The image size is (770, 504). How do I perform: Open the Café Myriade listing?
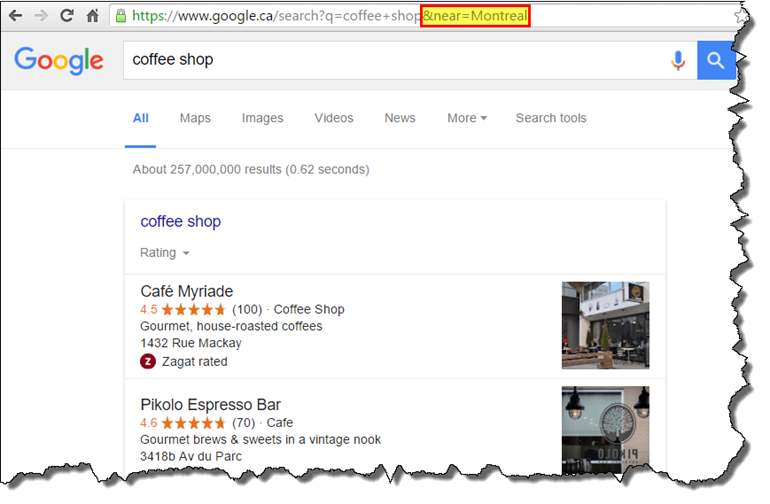pyautogui.click(x=187, y=291)
